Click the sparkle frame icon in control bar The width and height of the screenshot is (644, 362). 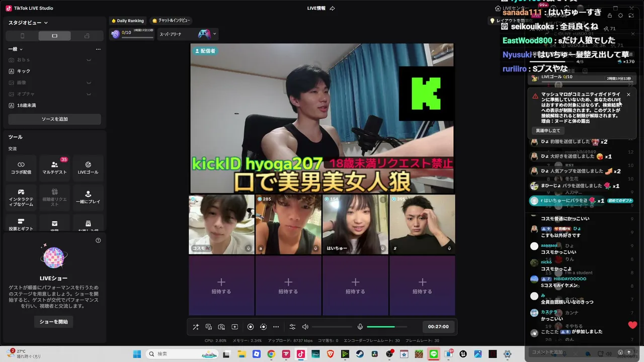(234, 327)
